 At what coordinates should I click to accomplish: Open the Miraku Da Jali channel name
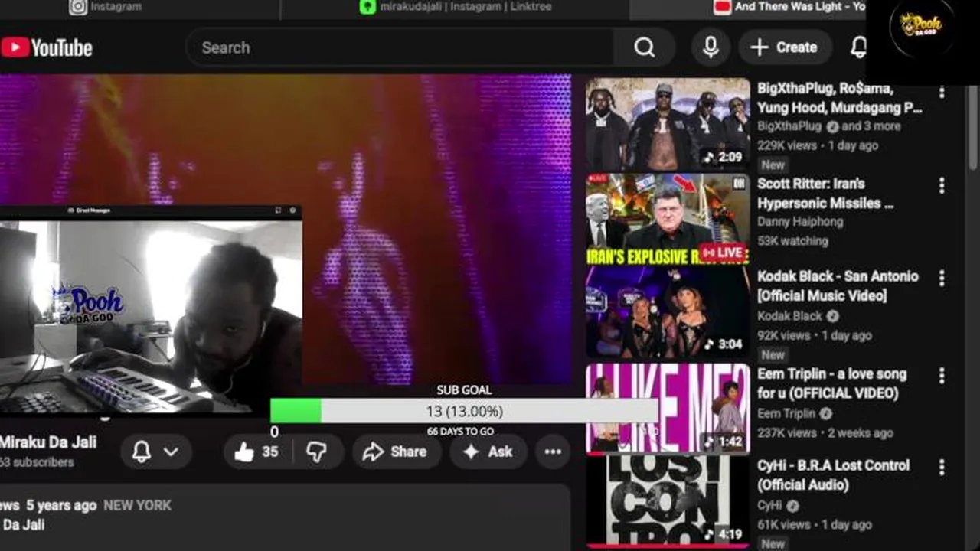click(48, 442)
